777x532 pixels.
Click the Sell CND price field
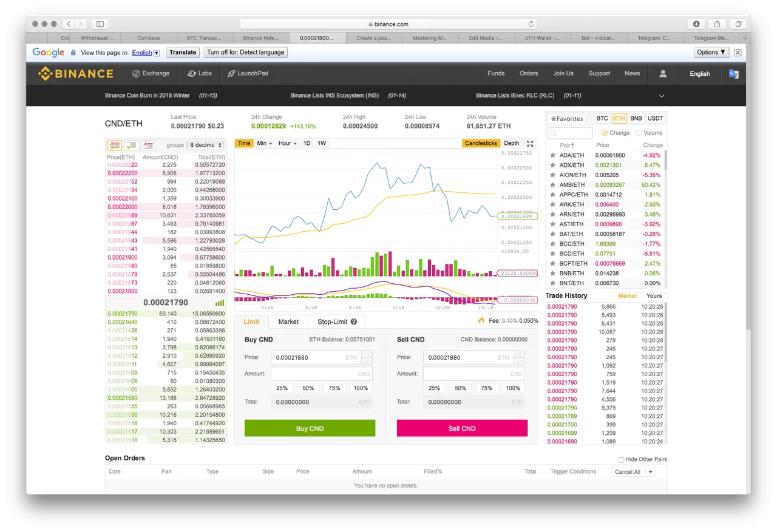[468, 357]
